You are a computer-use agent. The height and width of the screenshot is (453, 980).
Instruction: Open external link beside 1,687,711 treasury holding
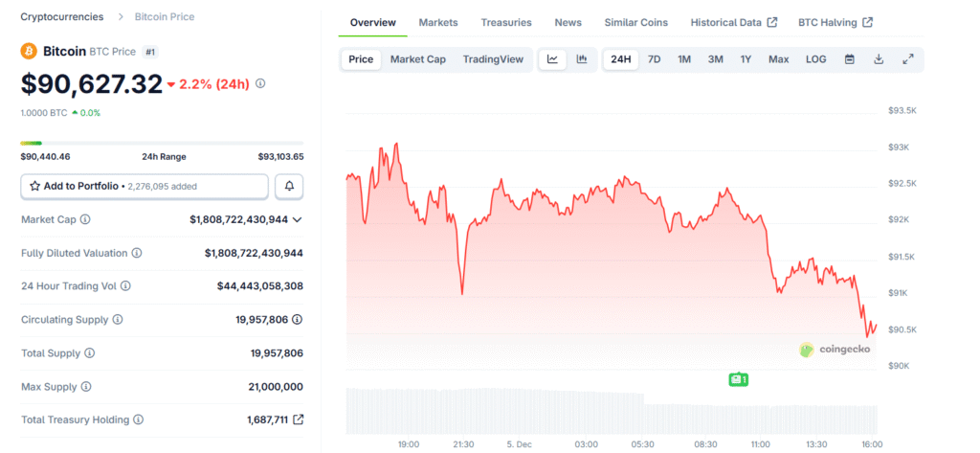(299, 419)
